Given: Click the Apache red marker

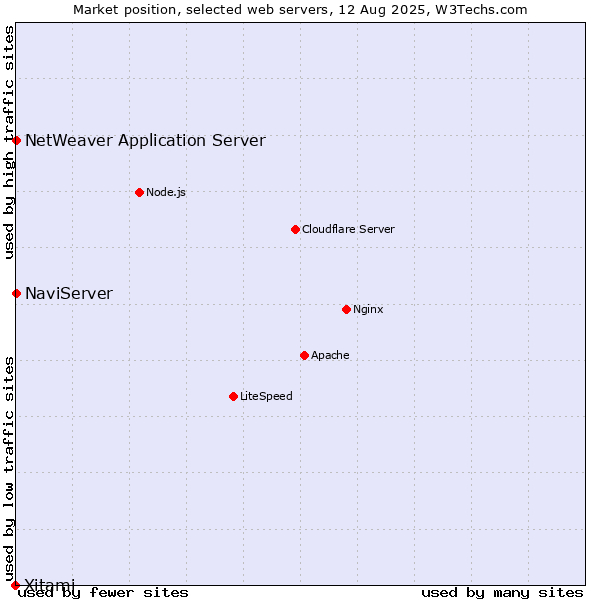Looking at the screenshot, I should (x=304, y=355).
